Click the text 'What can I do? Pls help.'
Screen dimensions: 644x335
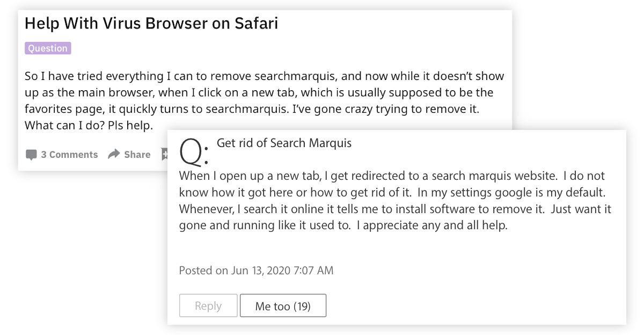click(89, 126)
